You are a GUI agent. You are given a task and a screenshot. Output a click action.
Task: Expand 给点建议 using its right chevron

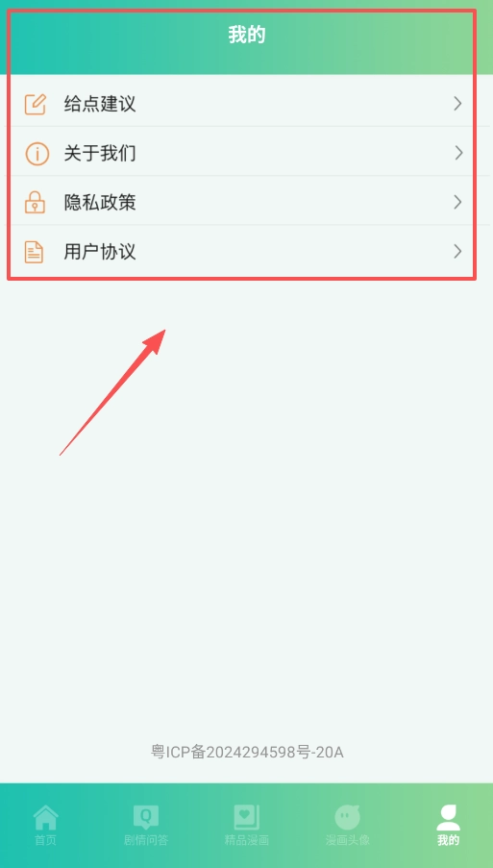457,104
